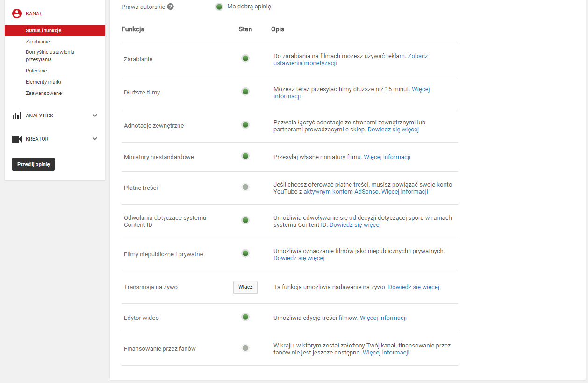Click gray status dot for Finansowanie przez fanów
This screenshot has width=588, height=383.
click(x=245, y=348)
